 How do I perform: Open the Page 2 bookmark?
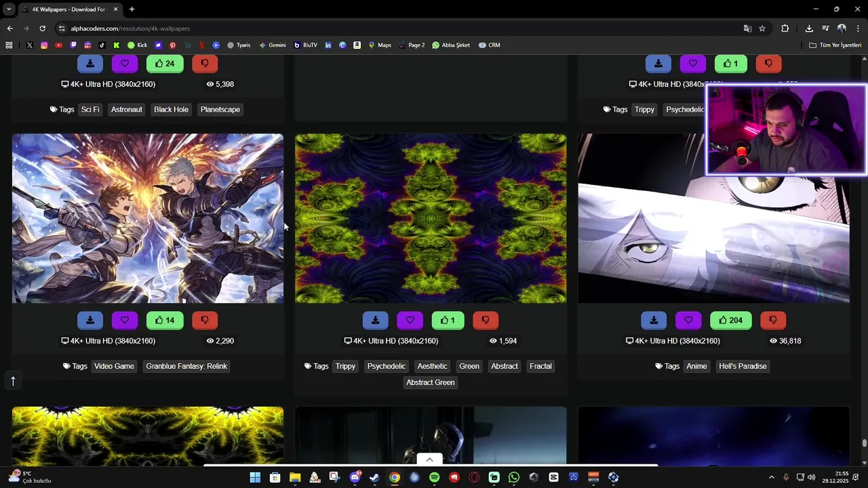412,45
